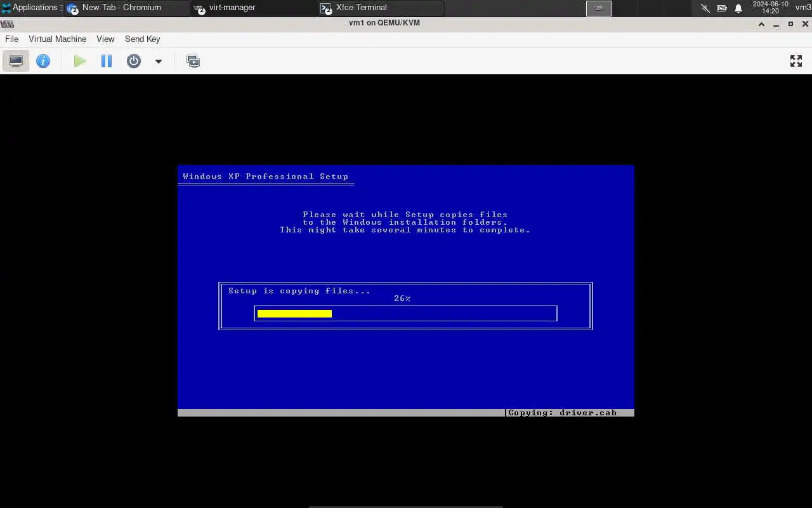Click the green Run VM button

(80, 61)
